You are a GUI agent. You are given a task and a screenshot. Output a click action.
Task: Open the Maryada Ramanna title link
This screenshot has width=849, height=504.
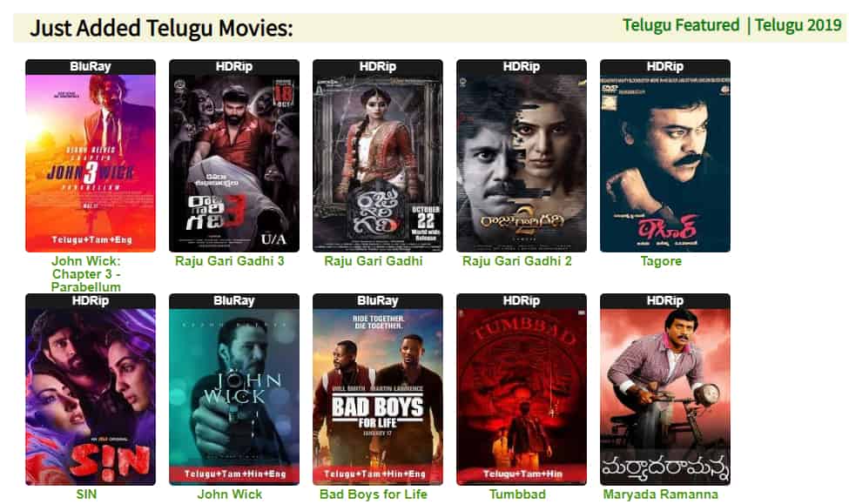pos(661,494)
